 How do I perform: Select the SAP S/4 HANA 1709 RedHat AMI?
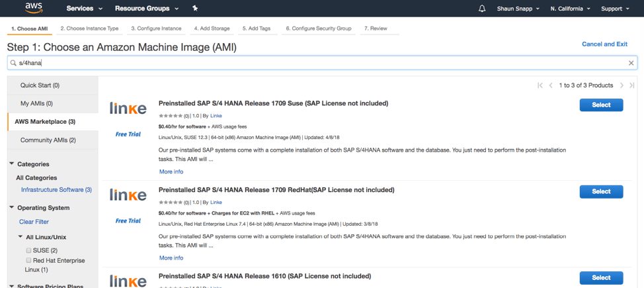[601, 191]
